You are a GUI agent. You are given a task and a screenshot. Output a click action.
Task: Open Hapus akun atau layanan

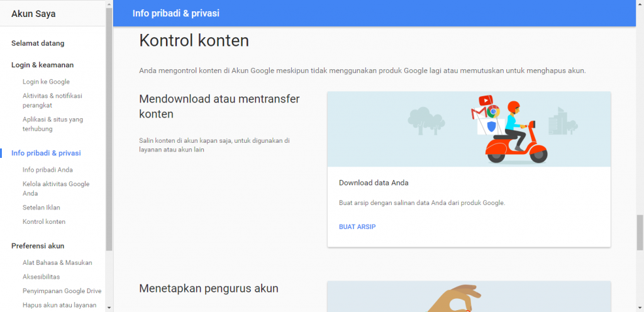point(59,305)
